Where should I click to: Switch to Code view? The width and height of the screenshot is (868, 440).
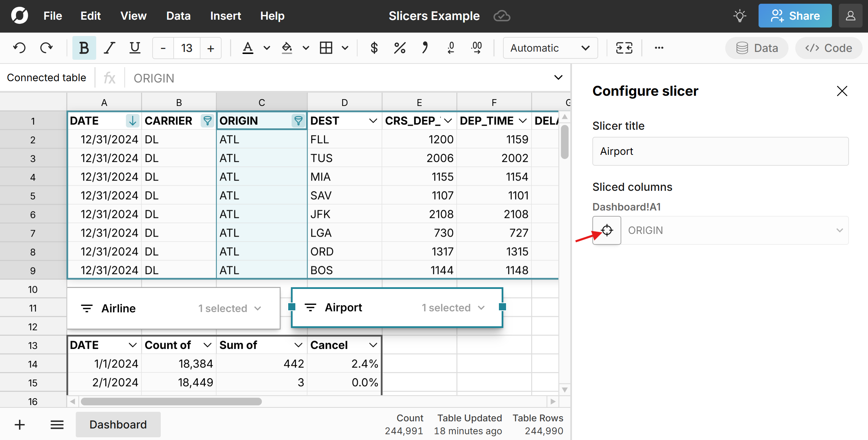click(x=828, y=48)
